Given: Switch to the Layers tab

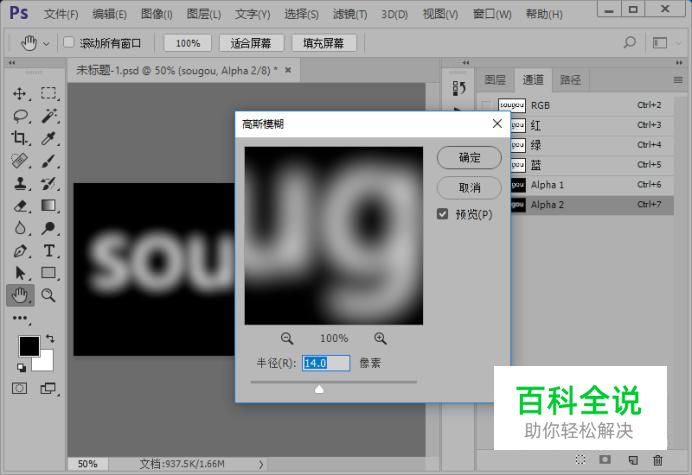Looking at the screenshot, I should 495,80.
